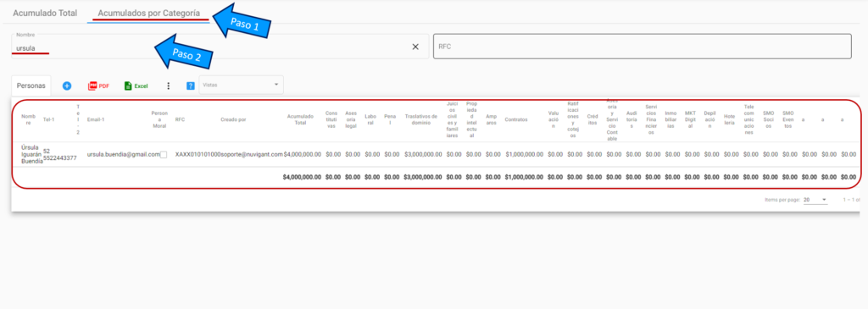Click the Telecomunicaciones column header

pyautogui.click(x=749, y=119)
